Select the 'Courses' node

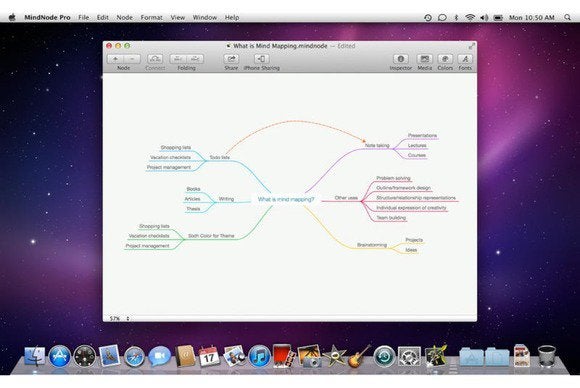tap(417, 155)
